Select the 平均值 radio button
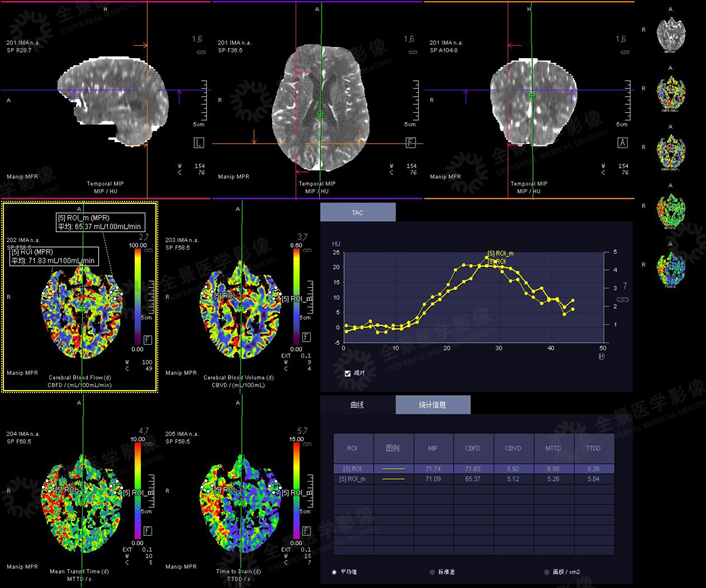 (x=334, y=571)
